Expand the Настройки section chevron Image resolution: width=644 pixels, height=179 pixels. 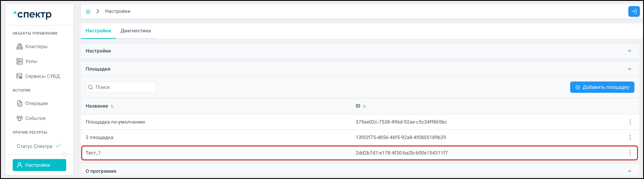(x=629, y=51)
